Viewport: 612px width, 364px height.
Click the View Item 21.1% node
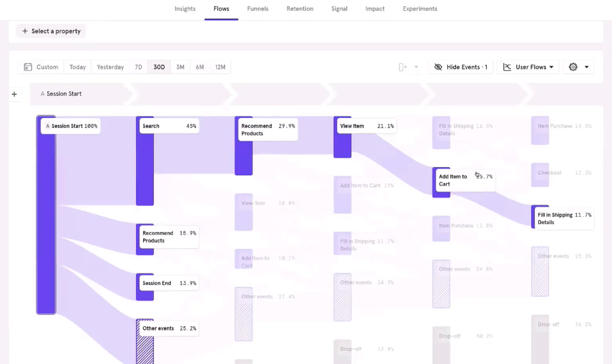click(x=366, y=126)
